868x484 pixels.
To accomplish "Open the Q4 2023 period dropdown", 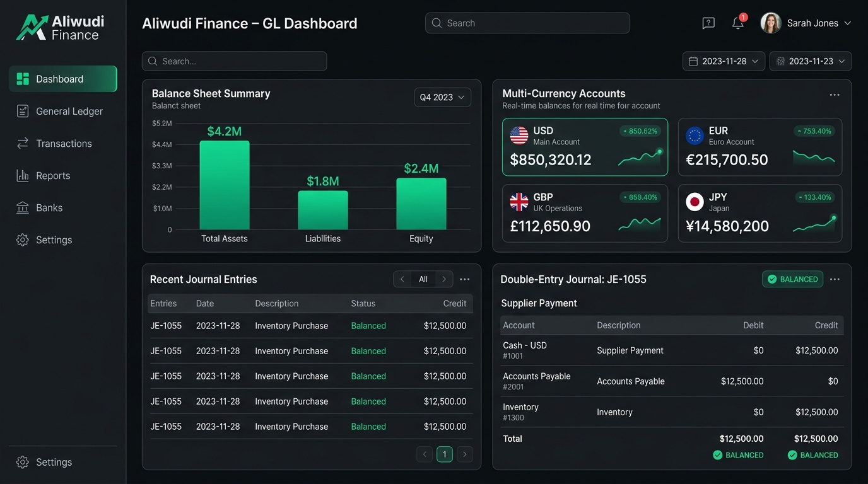I will [x=442, y=97].
